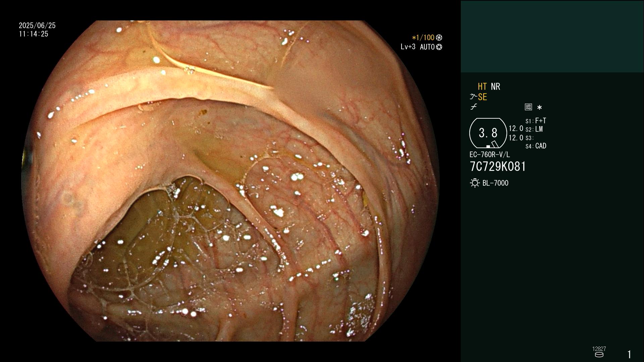The width and height of the screenshot is (644, 362).
Task: Click the 12827 remaining storage count
Action: pos(599,349)
